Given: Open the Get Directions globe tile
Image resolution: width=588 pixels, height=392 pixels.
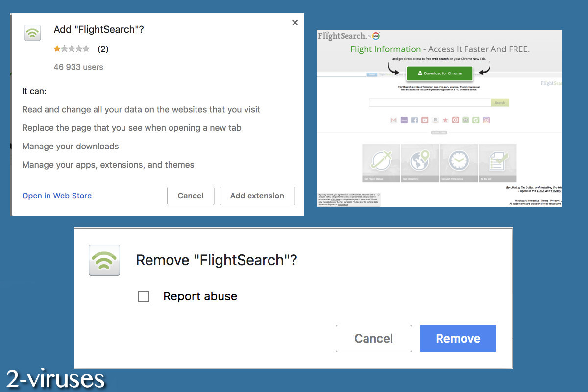Looking at the screenshot, I should [419, 162].
